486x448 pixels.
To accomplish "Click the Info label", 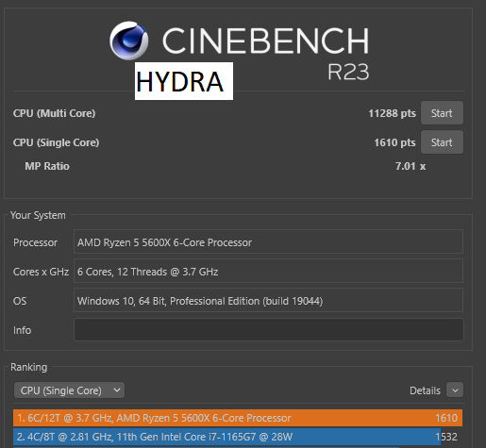I will (22, 330).
